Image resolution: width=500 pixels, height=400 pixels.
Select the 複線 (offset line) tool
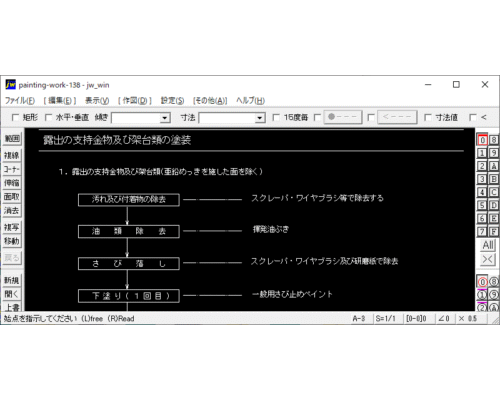(x=12, y=155)
